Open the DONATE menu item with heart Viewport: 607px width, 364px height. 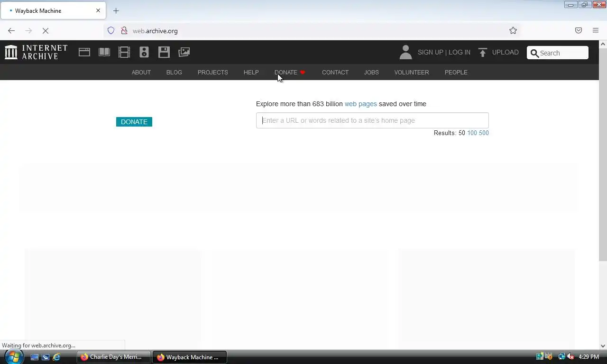click(290, 72)
